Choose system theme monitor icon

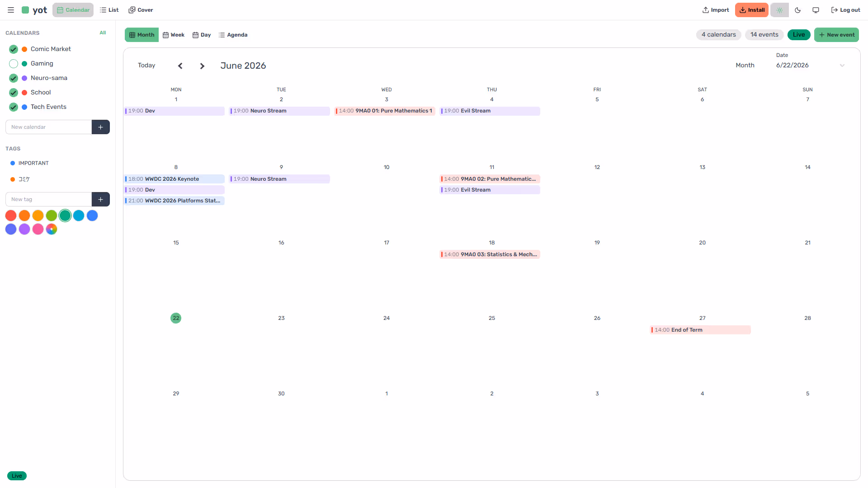(x=816, y=10)
